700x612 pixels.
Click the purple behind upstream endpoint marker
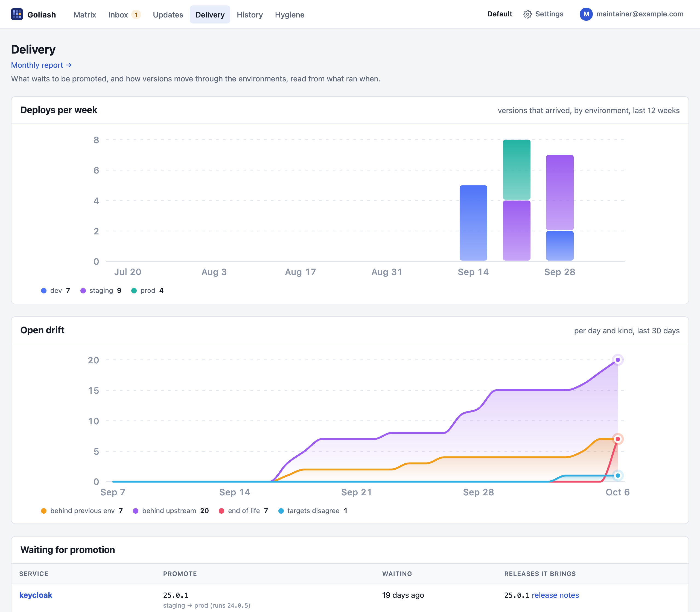pos(618,360)
